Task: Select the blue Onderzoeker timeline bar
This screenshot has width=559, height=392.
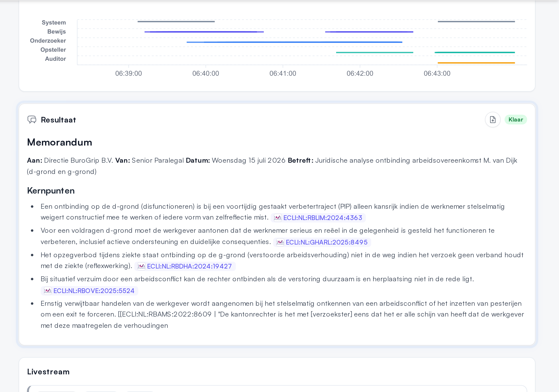Action: (x=294, y=42)
